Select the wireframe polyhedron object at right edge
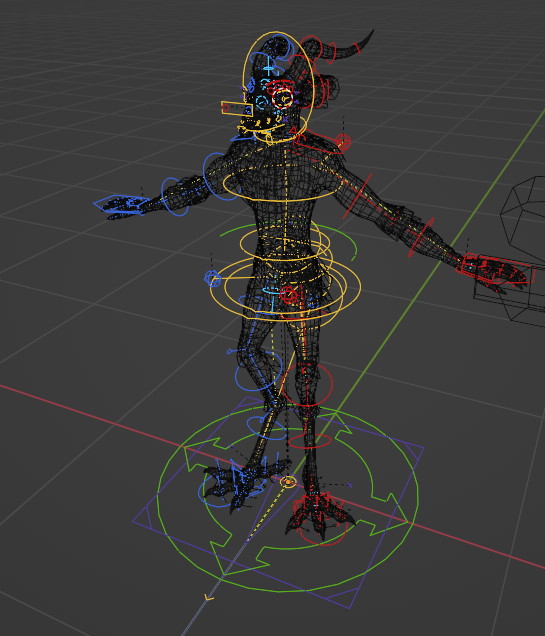 [523, 215]
